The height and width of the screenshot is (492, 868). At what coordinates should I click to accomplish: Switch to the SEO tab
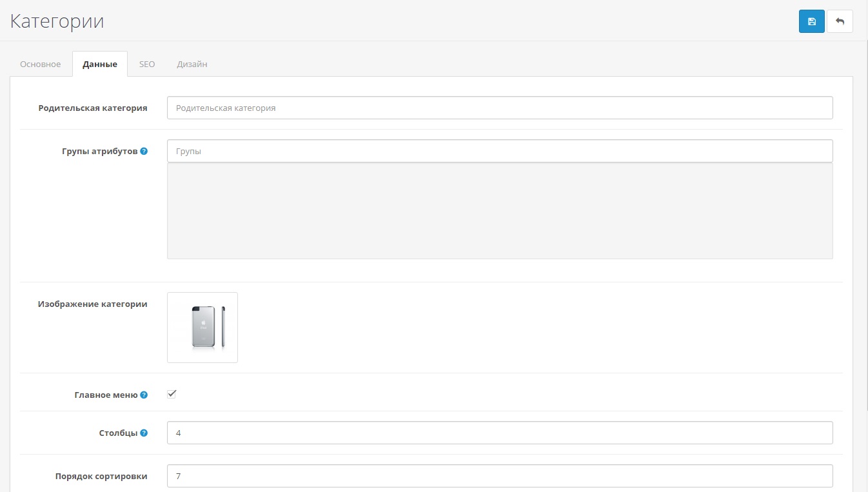pos(147,64)
